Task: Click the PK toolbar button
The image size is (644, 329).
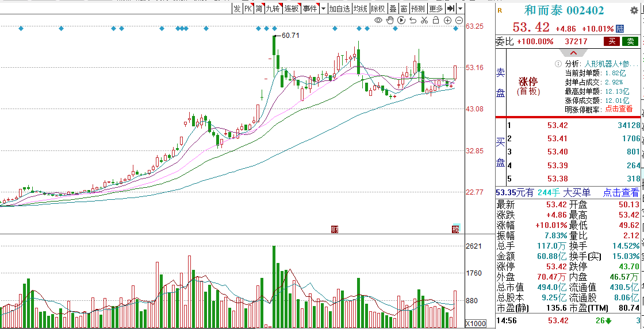Action: point(248,9)
